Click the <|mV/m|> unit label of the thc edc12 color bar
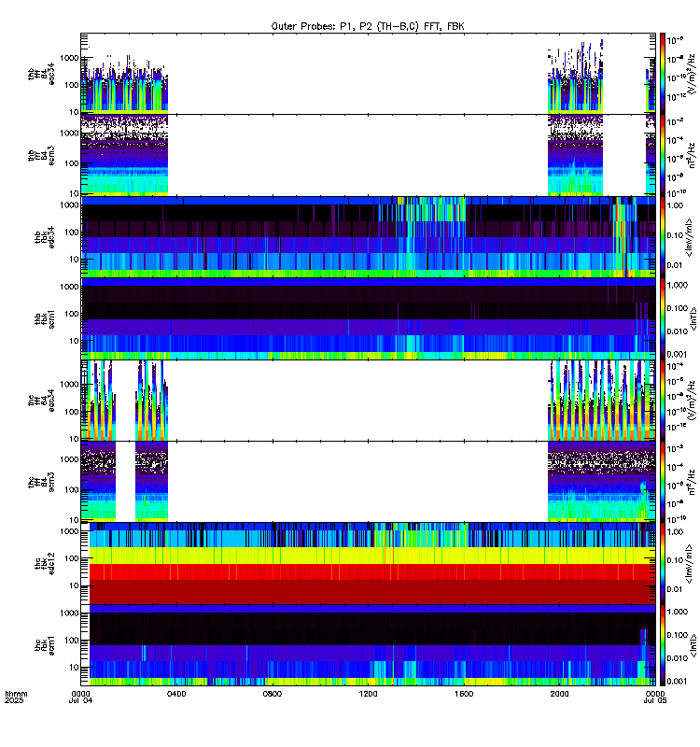The image size is (700, 747). [x=690, y=564]
